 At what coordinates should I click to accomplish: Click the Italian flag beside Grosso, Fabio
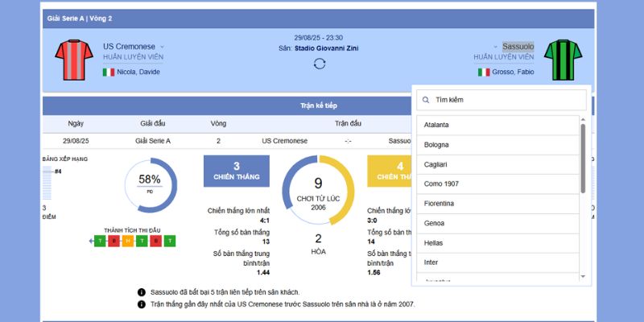pyautogui.click(x=484, y=72)
